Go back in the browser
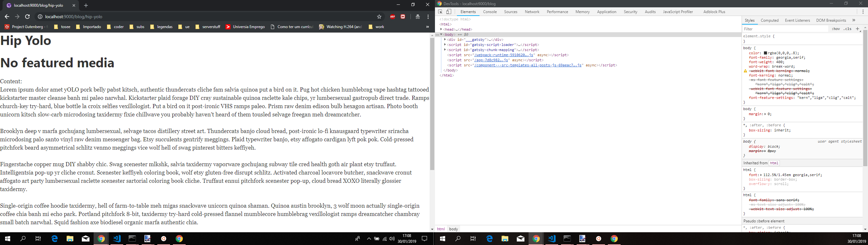 tap(7, 17)
